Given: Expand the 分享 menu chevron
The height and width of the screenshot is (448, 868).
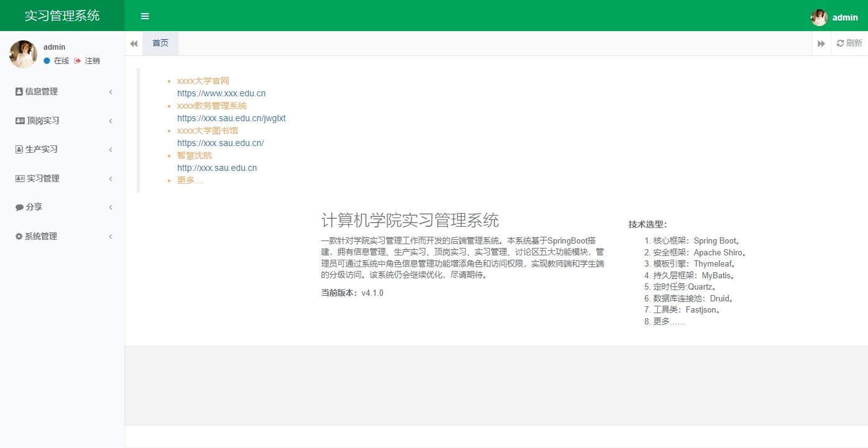Looking at the screenshot, I should (x=111, y=208).
